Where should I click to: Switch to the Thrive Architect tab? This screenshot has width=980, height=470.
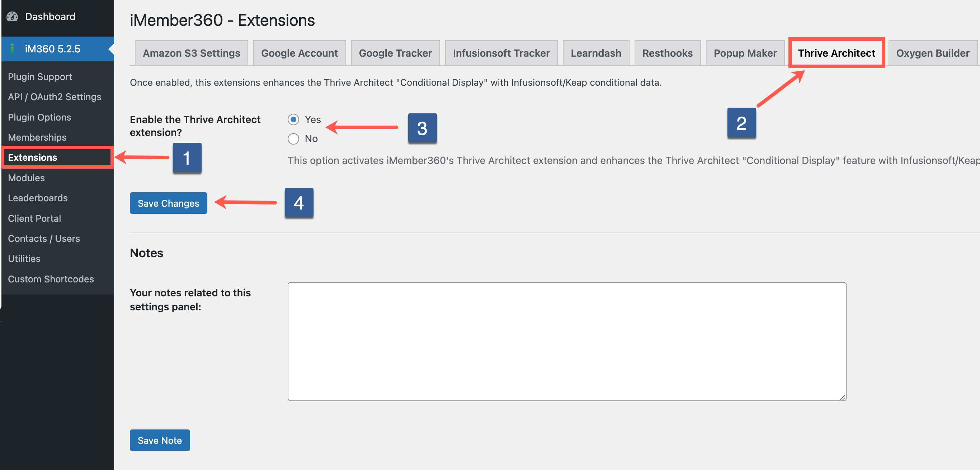tap(836, 53)
